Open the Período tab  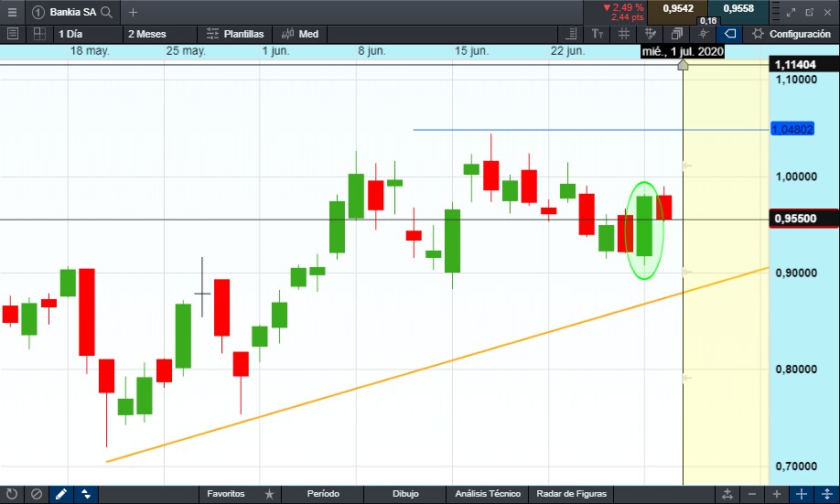point(323,494)
